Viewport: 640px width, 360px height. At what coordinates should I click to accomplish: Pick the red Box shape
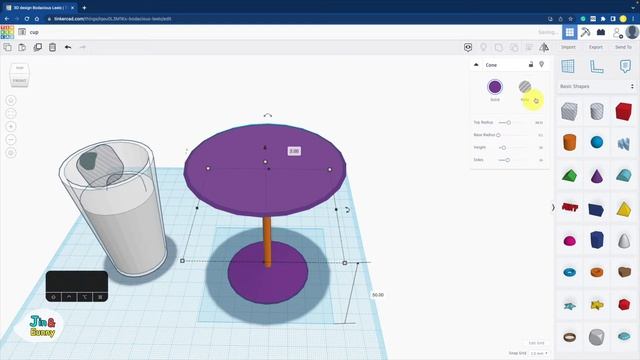pyautogui.click(x=624, y=111)
